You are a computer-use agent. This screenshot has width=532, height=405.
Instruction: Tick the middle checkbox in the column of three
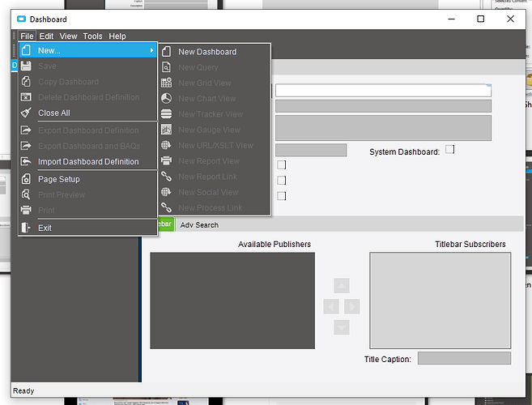tap(281, 181)
